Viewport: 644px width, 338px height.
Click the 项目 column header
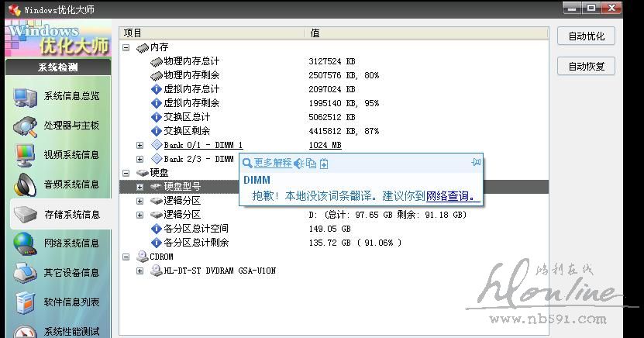click(x=212, y=33)
